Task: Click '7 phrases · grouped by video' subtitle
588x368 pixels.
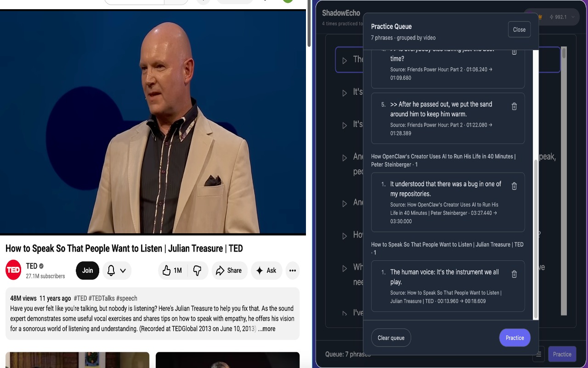Action: pos(403,38)
